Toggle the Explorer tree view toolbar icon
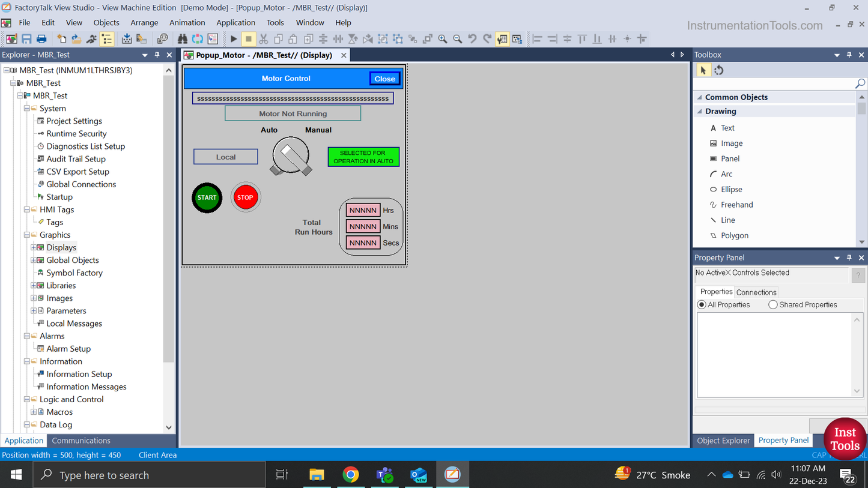868x488 pixels. coord(107,39)
